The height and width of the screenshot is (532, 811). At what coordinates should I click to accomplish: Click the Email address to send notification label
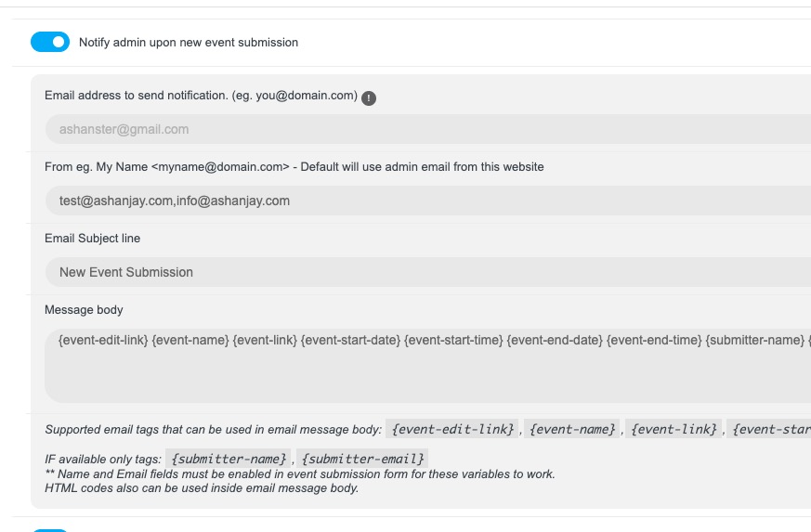coord(202,96)
